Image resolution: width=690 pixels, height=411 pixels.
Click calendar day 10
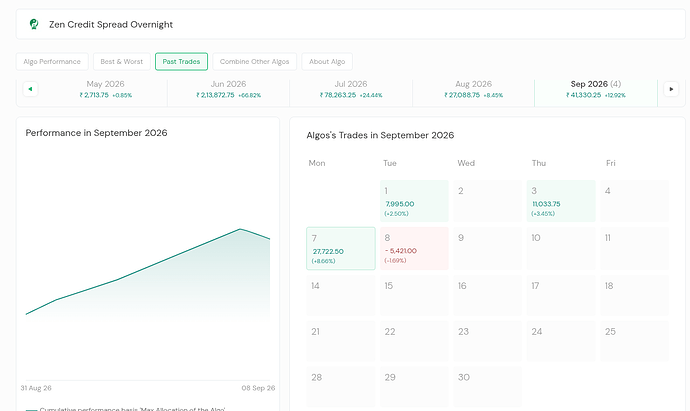pyautogui.click(x=561, y=248)
